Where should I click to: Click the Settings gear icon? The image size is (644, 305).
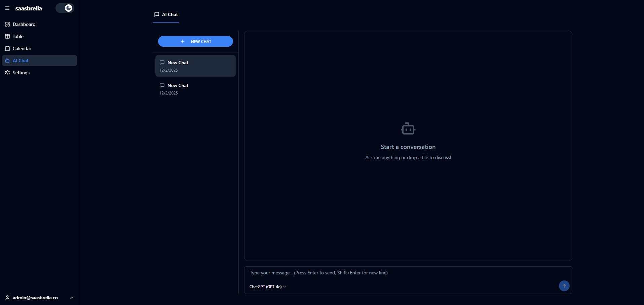(7, 73)
